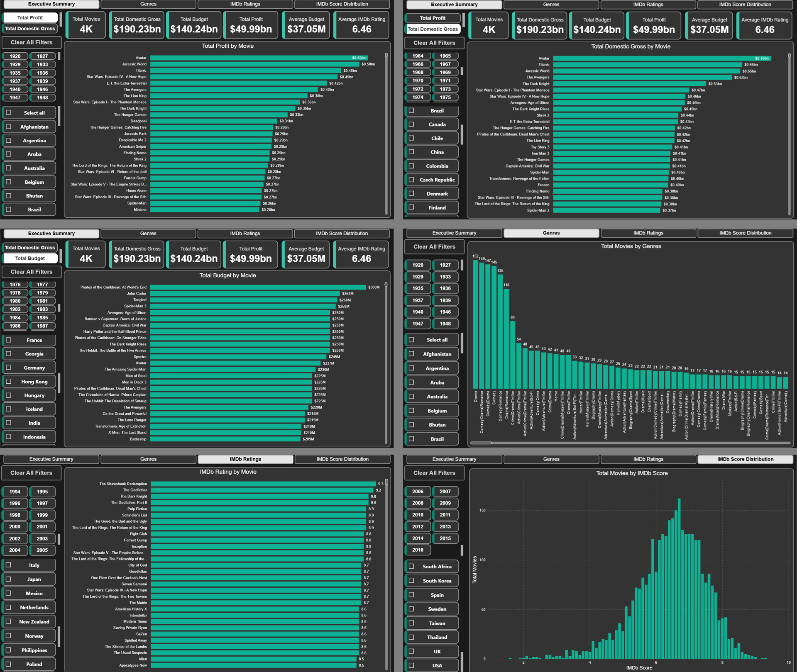This screenshot has width=797, height=672.
Task: Open IMDb Score Distribution tab above IMDb Rating by Movie
Action: 342,459
